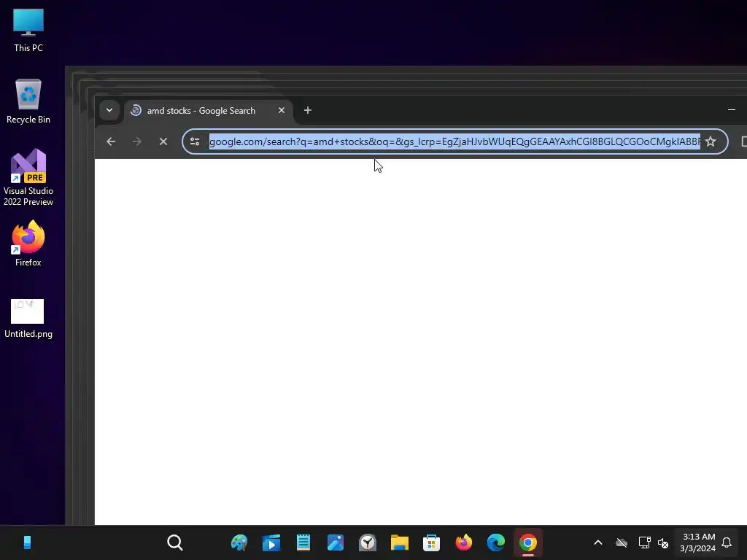This screenshot has height=560, width=747.
Task: Open the Photos app from the taskbar
Action: click(336, 542)
